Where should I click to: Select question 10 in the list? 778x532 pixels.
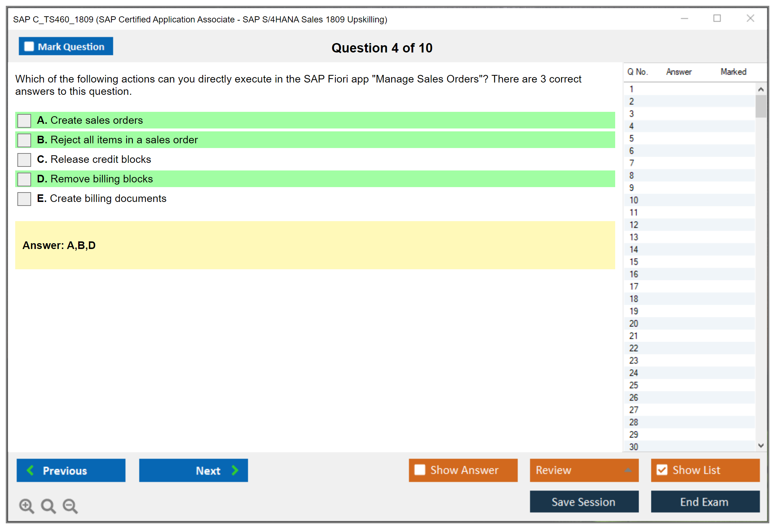(x=634, y=200)
